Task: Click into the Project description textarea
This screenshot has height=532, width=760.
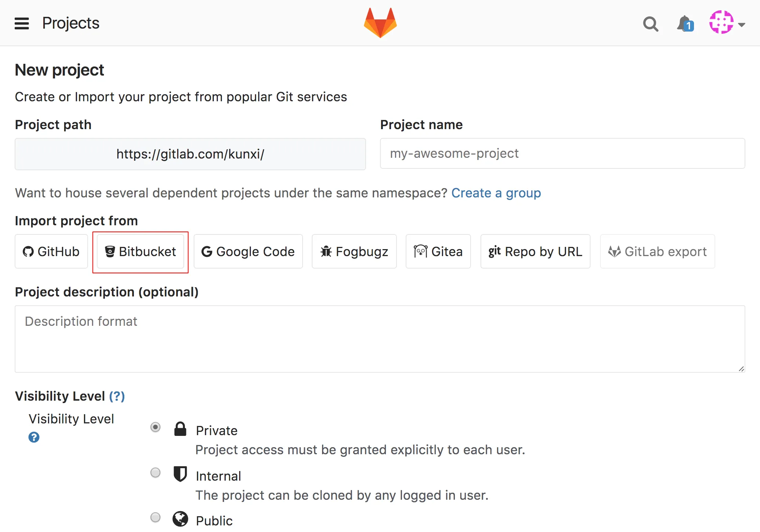Action: coord(380,339)
